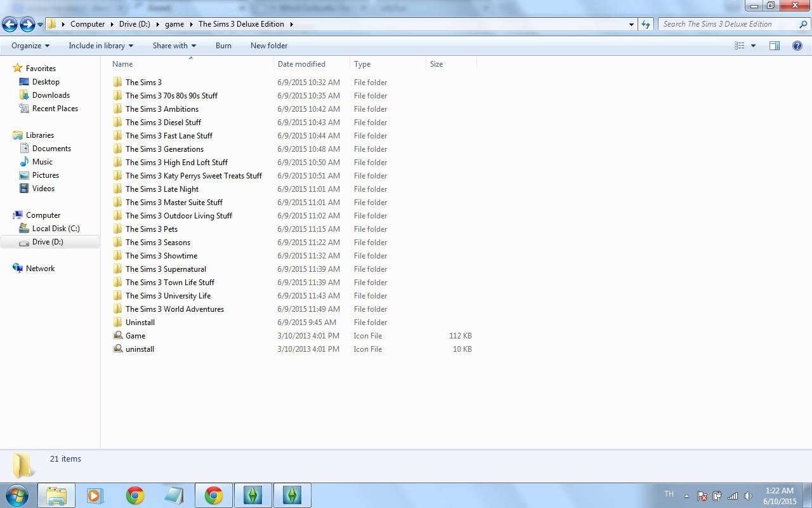812x508 pixels.
Task: Select the Uninstall folder icon
Action: (x=118, y=323)
